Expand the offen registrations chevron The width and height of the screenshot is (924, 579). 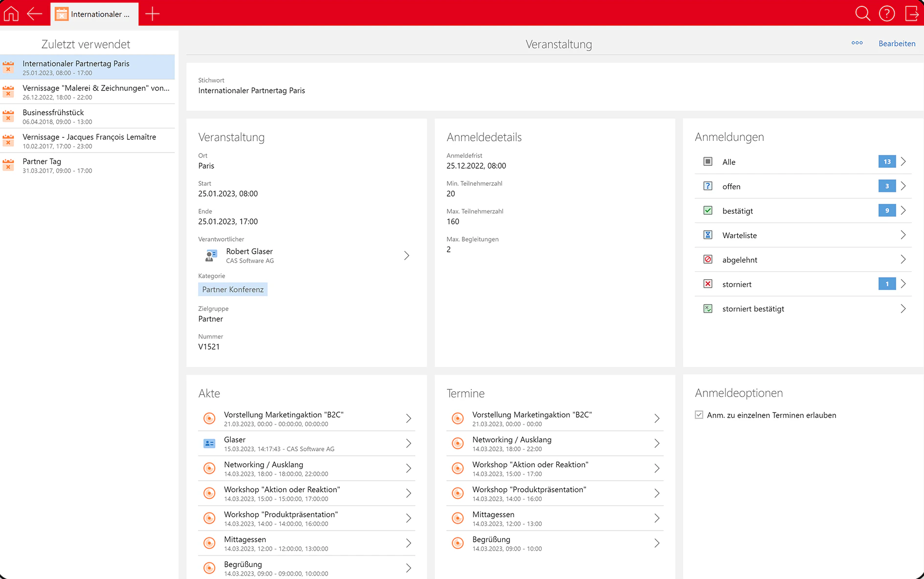click(903, 186)
